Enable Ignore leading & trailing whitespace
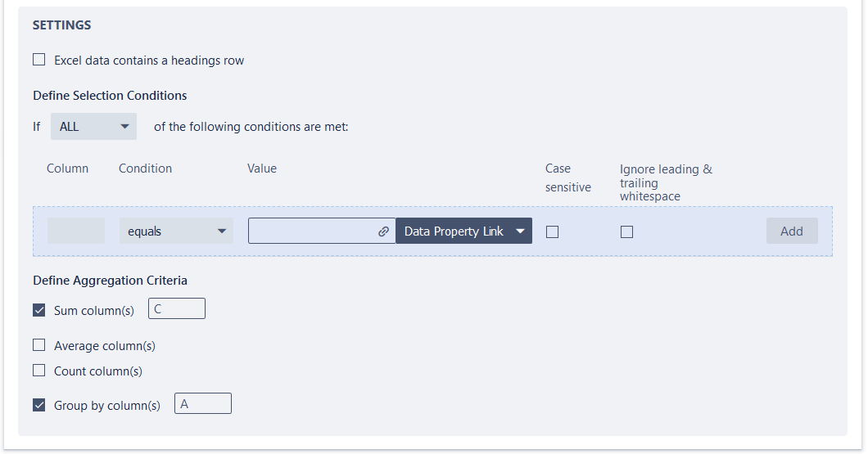 [x=626, y=231]
